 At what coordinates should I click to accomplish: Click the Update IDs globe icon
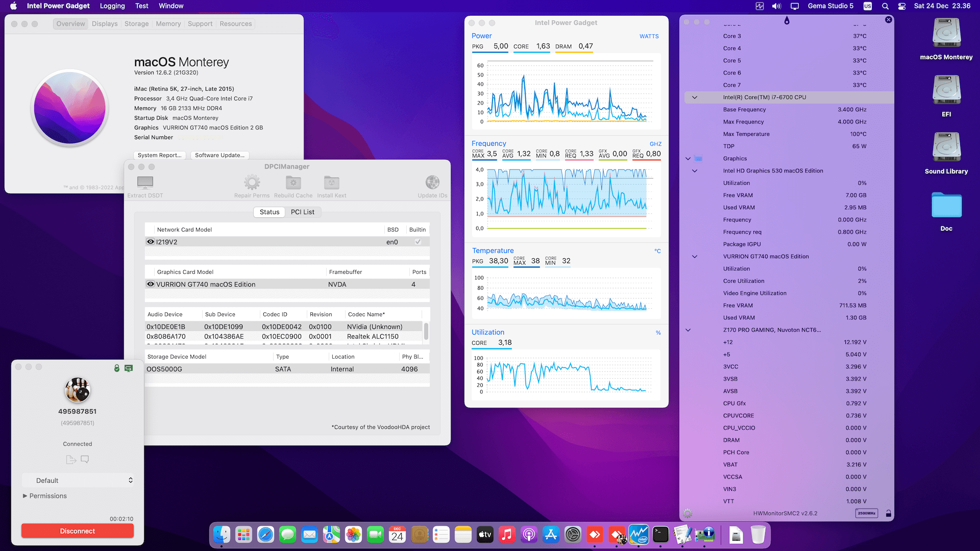pos(432,182)
